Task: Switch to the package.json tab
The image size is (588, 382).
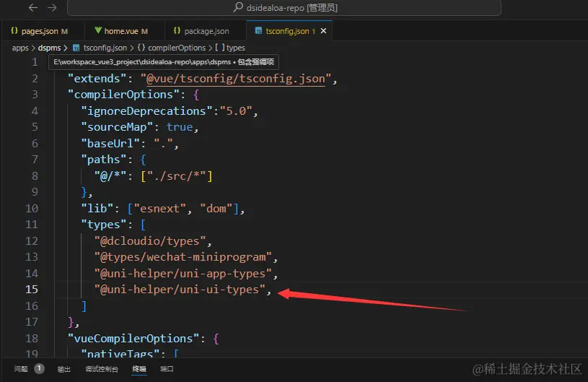Action: pos(206,31)
